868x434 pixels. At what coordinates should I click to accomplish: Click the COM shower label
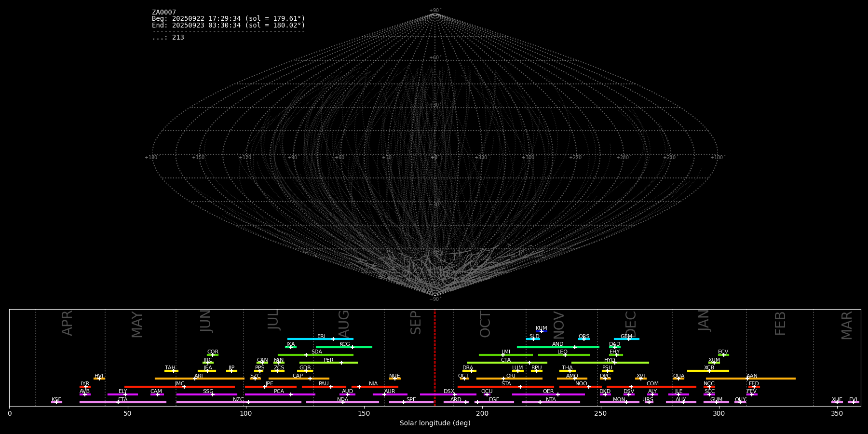652,384
